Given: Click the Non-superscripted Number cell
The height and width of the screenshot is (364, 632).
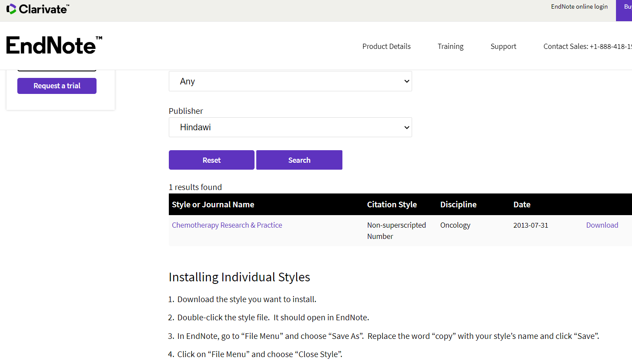Looking at the screenshot, I should pyautogui.click(x=397, y=231).
